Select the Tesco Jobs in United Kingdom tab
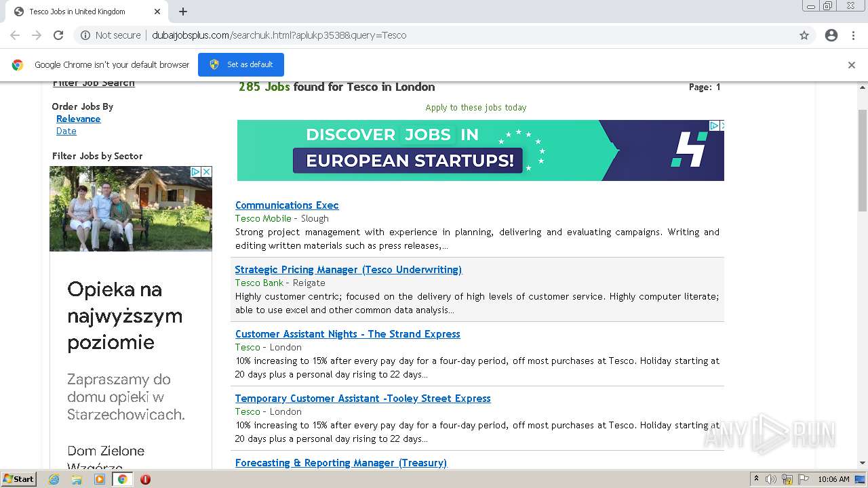 [78, 12]
